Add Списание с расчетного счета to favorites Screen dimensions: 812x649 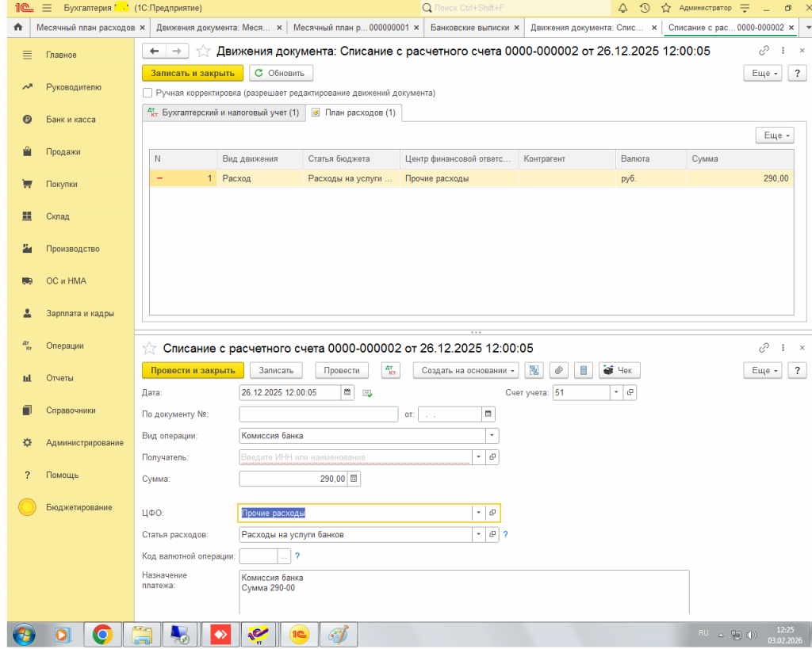[x=149, y=348]
